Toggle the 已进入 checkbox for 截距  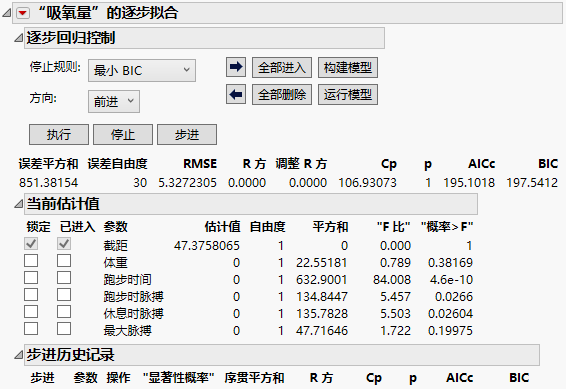pyautogui.click(x=64, y=244)
